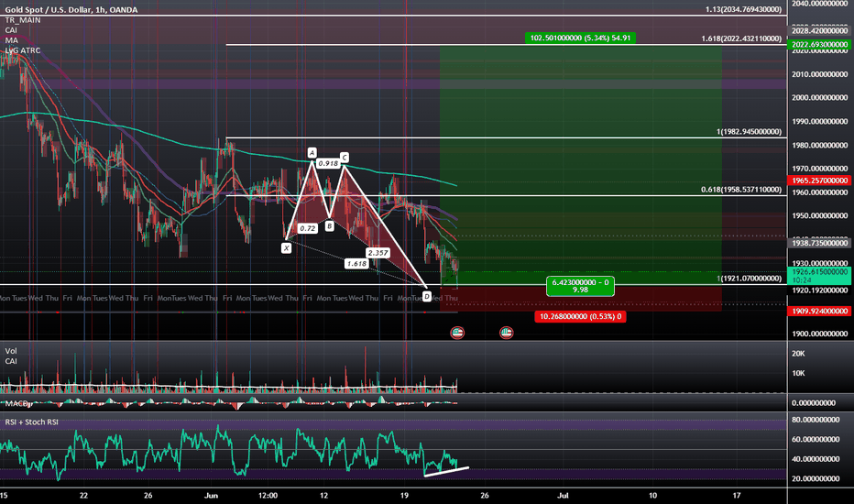Select harmonic pattern point C label

pos(345,158)
